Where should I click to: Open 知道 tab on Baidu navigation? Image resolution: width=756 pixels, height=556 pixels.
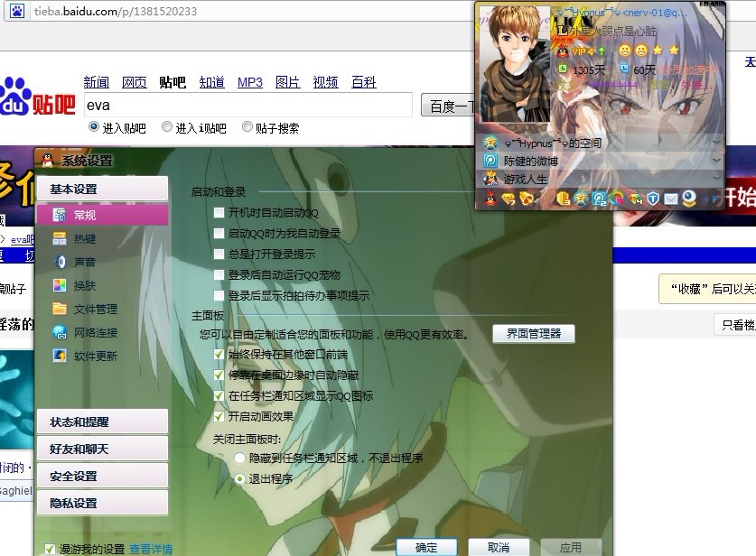[x=212, y=82]
